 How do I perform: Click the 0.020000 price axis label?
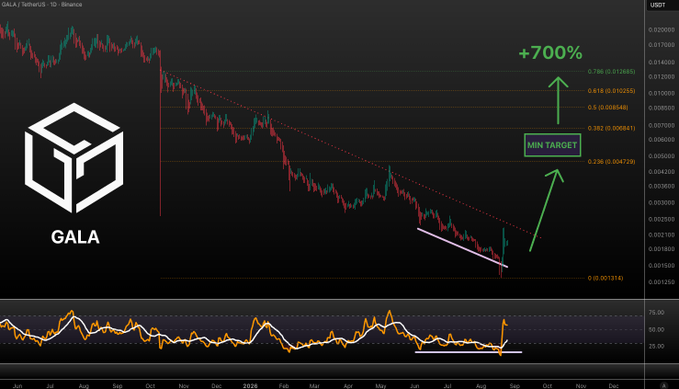click(661, 30)
